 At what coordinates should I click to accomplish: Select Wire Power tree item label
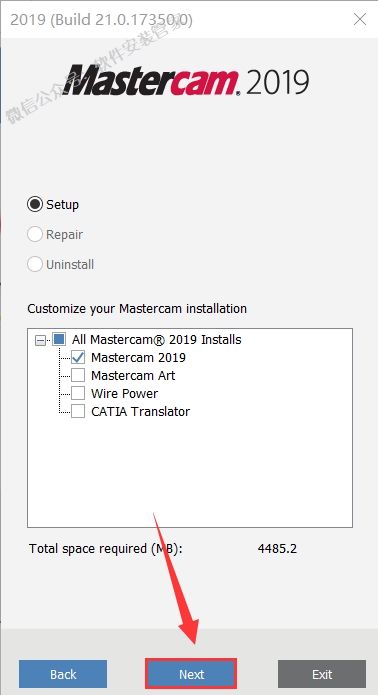coord(125,393)
